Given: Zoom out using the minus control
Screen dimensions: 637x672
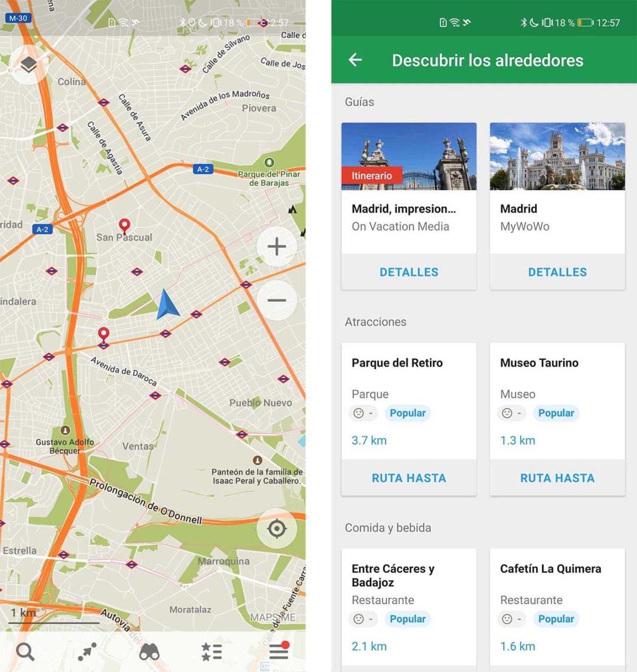Looking at the screenshot, I should click(277, 300).
